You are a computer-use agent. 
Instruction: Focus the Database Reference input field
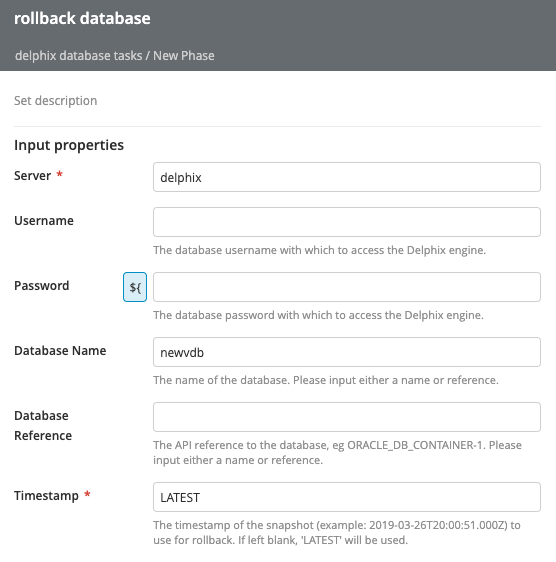coord(347,417)
